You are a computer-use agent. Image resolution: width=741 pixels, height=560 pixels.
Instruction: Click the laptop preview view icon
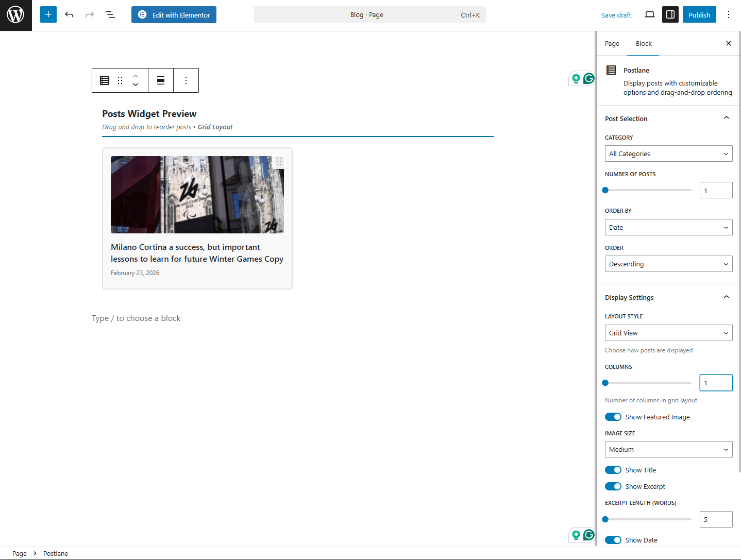[650, 15]
